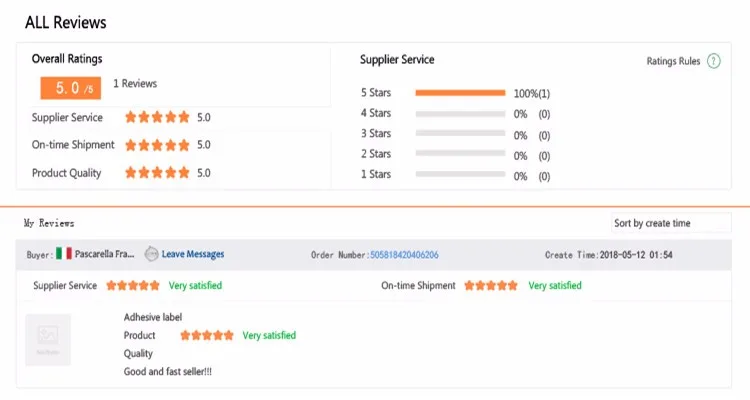Click the review's Supplier Service star rating
The height and width of the screenshot is (400, 750).
(133, 286)
